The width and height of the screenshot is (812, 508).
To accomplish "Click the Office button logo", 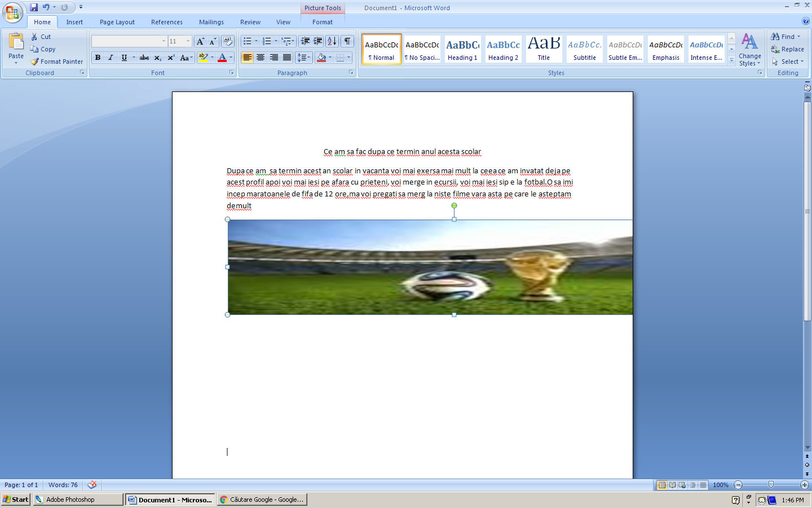I will click(x=12, y=12).
